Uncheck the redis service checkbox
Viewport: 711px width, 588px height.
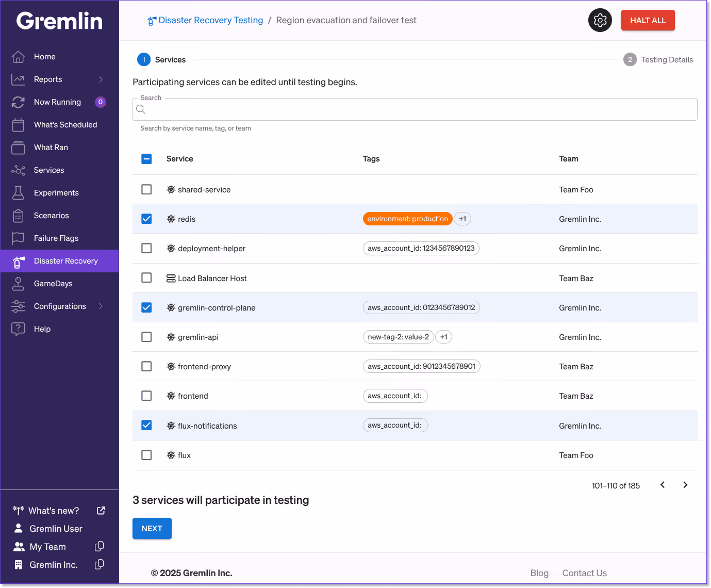click(146, 219)
